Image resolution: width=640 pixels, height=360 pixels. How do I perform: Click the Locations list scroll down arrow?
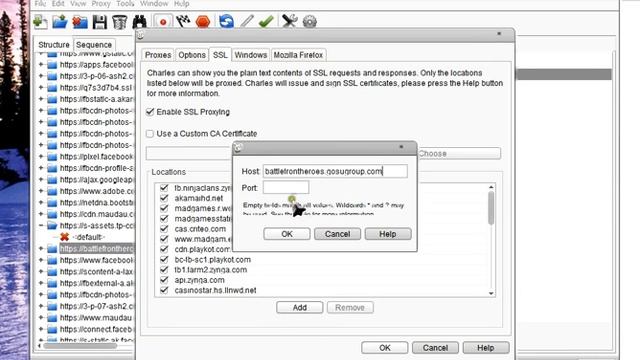(491, 293)
